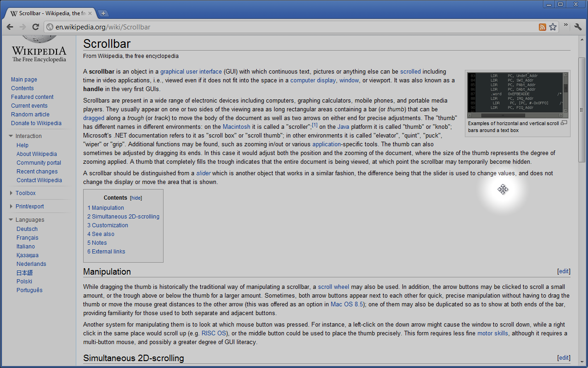
Task: Open a new tab with plus button
Action: click(x=104, y=13)
